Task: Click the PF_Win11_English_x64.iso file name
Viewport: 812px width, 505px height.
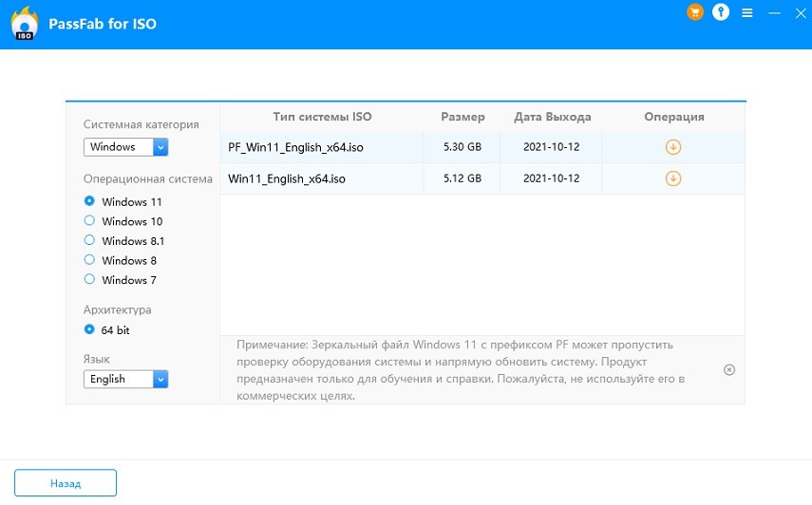Action: (295, 147)
